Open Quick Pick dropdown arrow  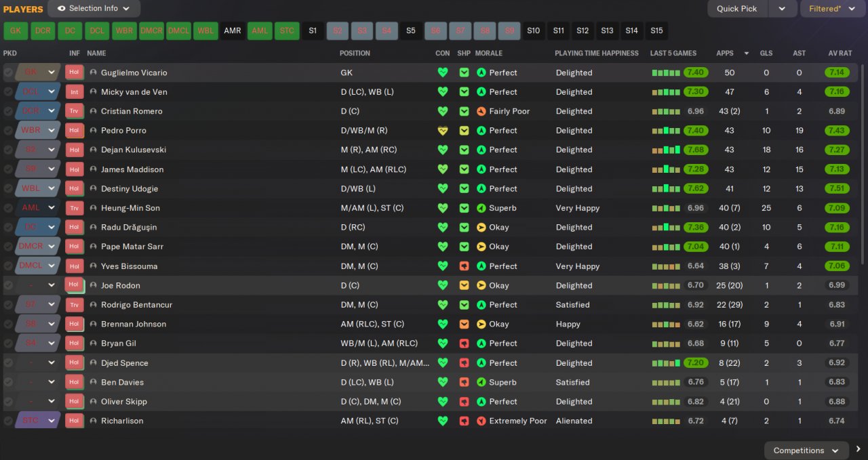click(x=782, y=9)
